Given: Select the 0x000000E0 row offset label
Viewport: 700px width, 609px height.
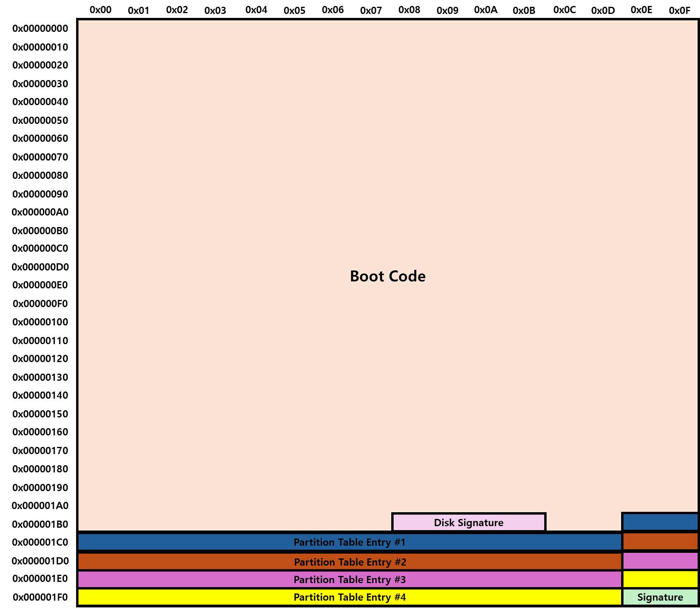Looking at the screenshot, I should pos(40,285).
